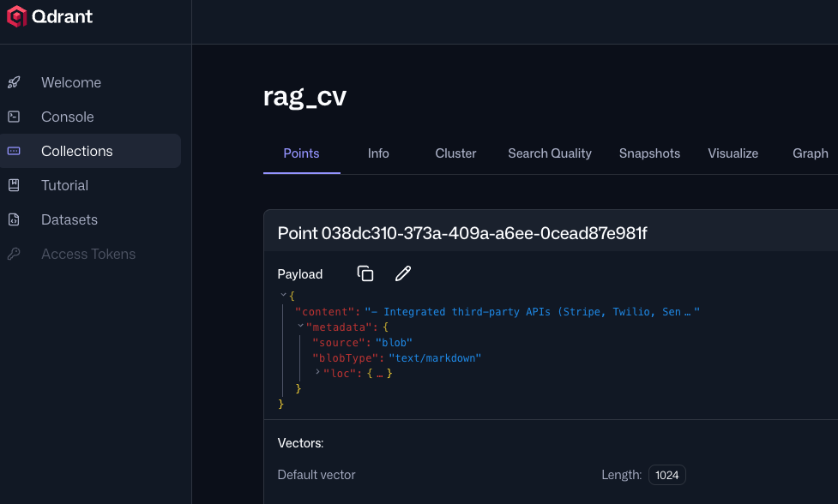Collapse the root payload JSON object

coord(283,295)
